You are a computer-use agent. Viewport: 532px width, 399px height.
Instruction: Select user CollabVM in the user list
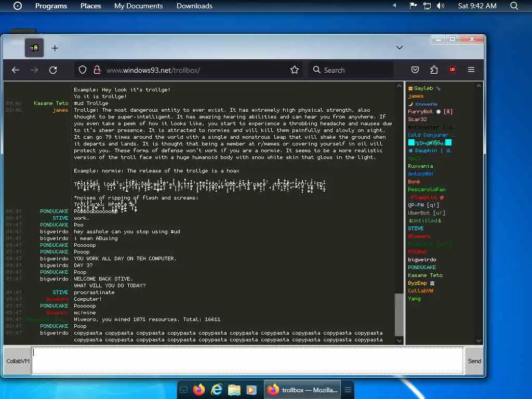420,291
